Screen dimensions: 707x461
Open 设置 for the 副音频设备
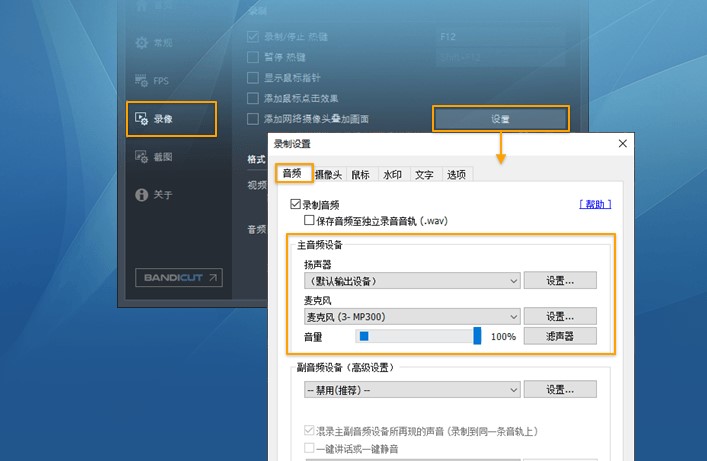click(x=560, y=389)
